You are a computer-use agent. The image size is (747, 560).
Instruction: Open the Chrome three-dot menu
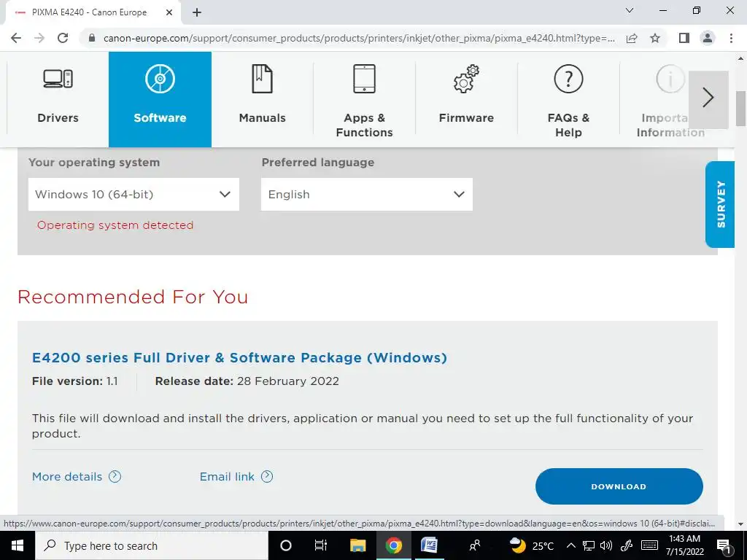[731, 38]
